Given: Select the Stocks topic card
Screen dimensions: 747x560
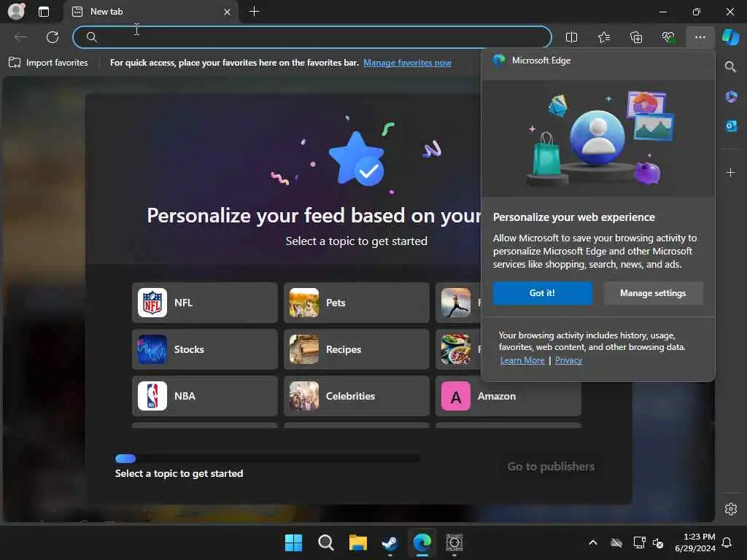Looking at the screenshot, I should tap(205, 349).
